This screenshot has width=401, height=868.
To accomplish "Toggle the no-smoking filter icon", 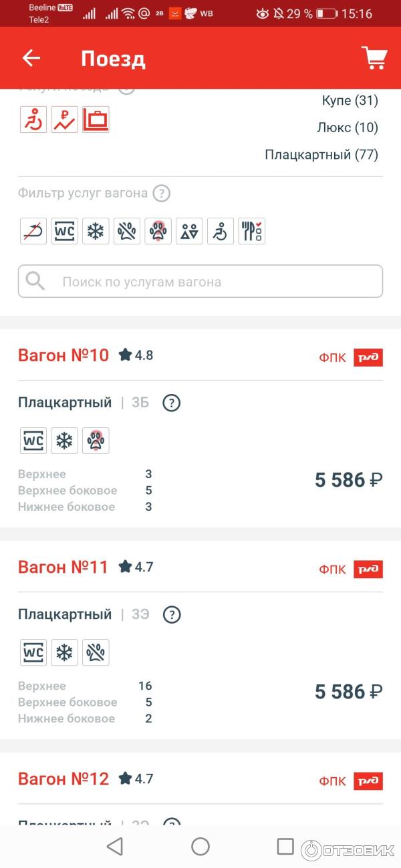I will pos(33,230).
